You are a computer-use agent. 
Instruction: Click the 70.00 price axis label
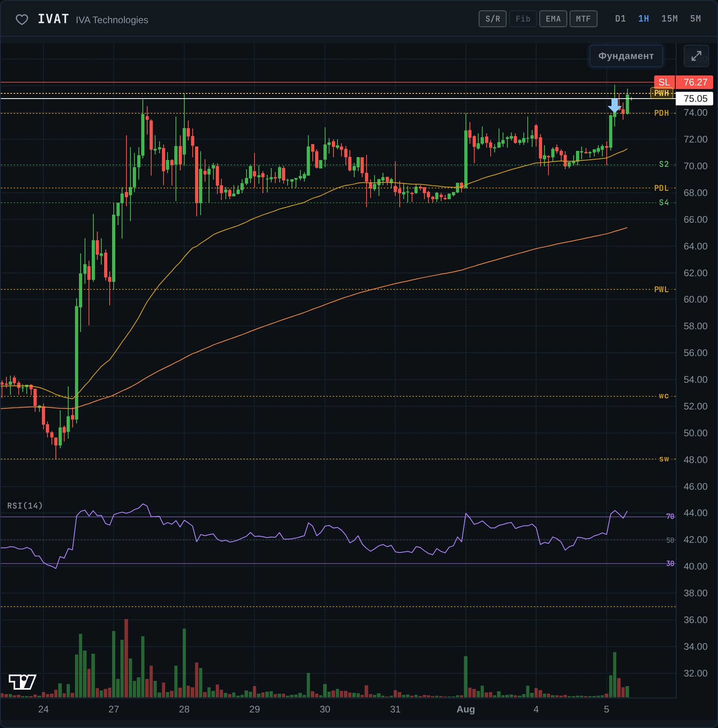pos(695,166)
